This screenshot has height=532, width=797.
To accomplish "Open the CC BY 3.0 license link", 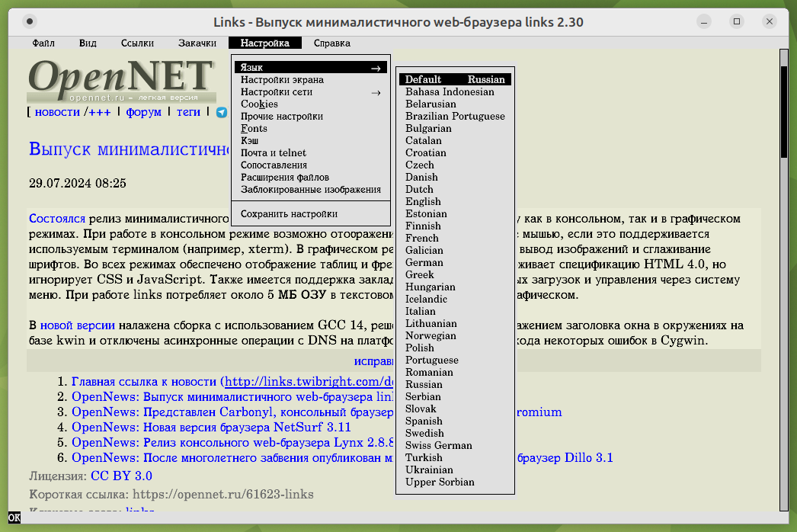I will [121, 476].
